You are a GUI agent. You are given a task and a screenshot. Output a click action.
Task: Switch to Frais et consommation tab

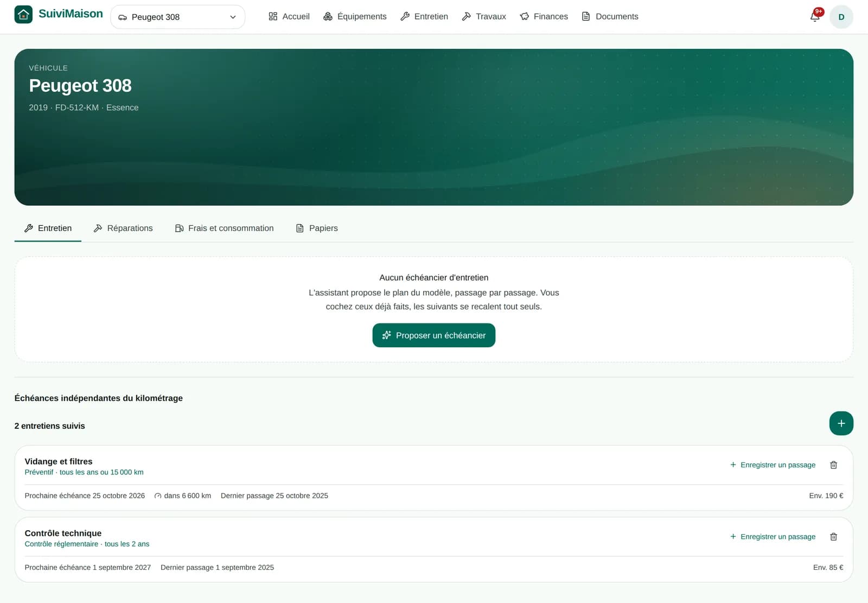coord(224,228)
